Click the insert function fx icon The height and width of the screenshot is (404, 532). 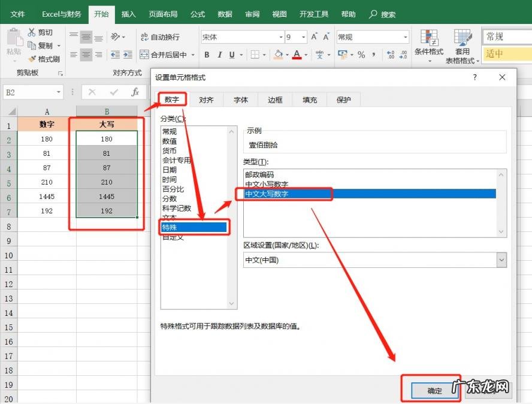click(x=135, y=92)
